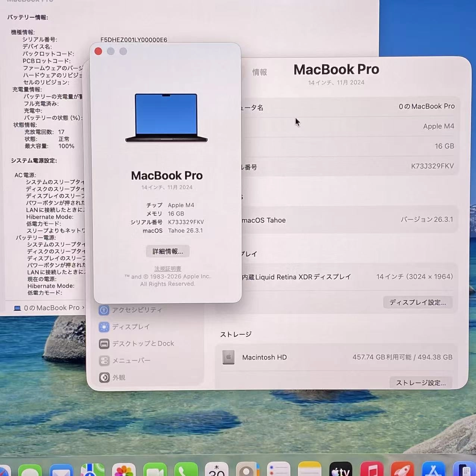Click the 外観 sidebar icon
The image size is (476, 476).
[104, 378]
